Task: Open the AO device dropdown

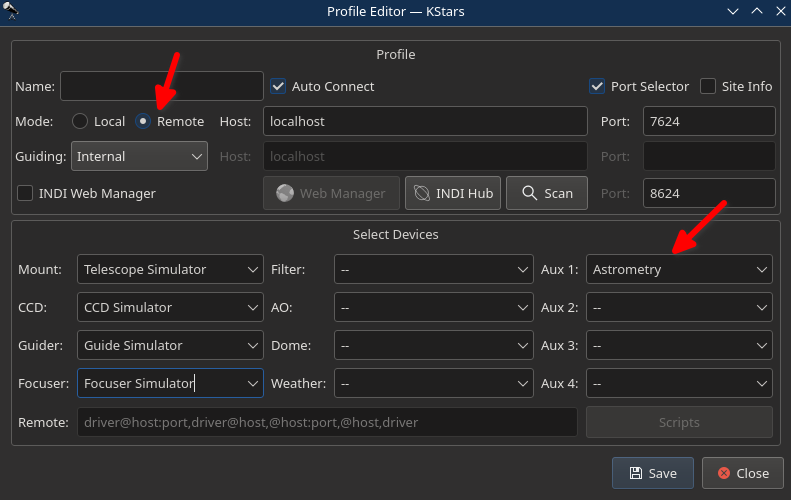Action: 433,307
